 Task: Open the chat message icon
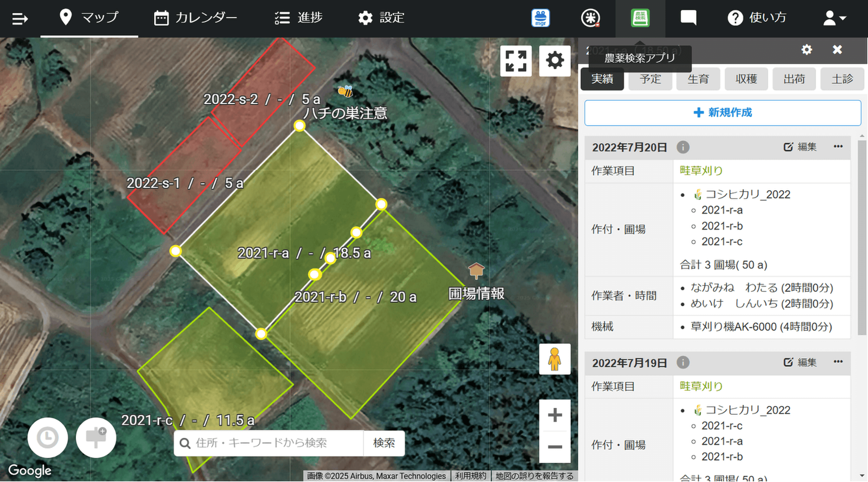pyautogui.click(x=688, y=18)
